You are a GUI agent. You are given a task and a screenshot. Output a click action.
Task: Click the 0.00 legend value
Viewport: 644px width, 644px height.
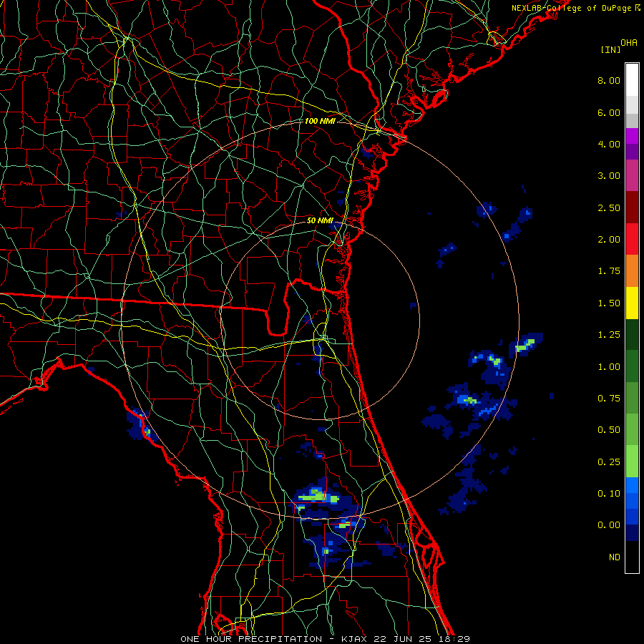click(609, 525)
